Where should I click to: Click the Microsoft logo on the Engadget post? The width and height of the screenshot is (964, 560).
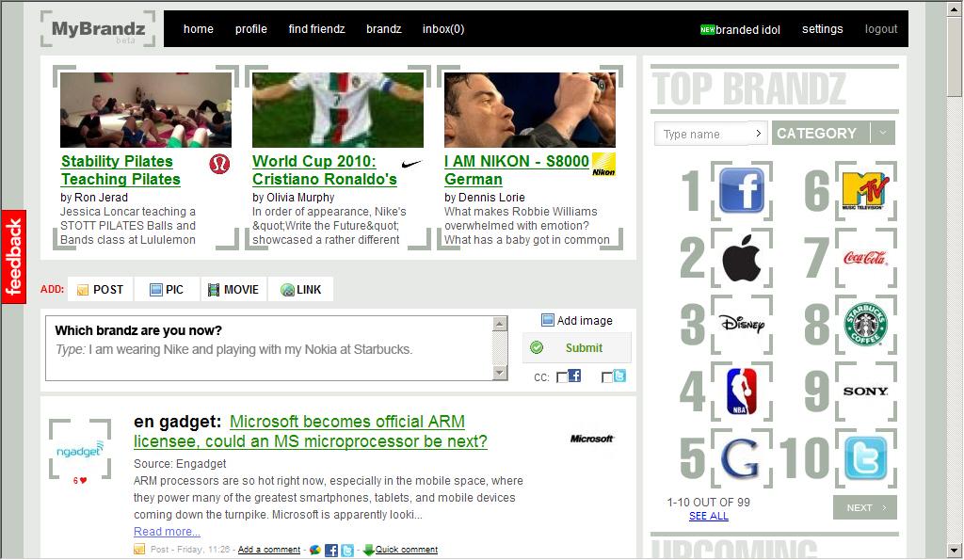(x=591, y=439)
